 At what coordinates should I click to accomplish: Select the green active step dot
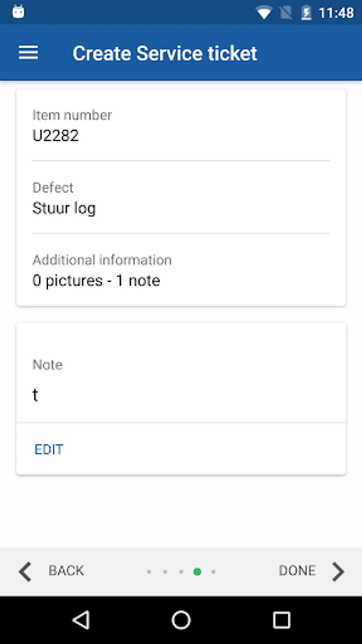197,572
